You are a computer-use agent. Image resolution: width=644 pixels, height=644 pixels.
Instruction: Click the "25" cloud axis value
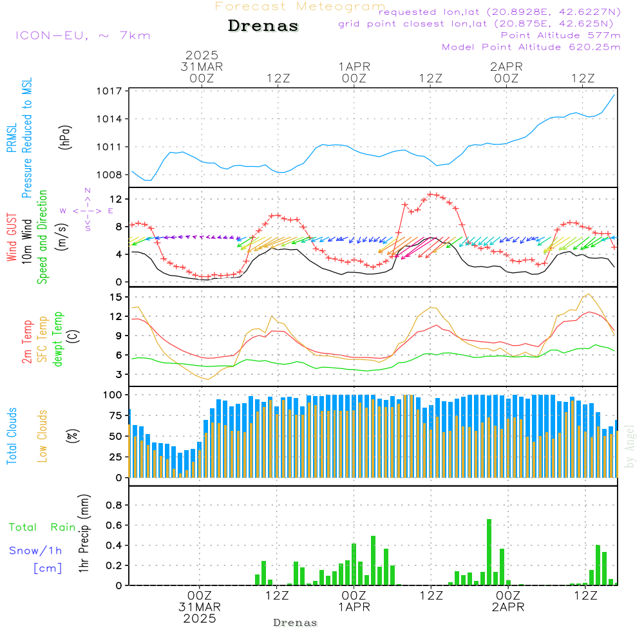click(x=116, y=457)
